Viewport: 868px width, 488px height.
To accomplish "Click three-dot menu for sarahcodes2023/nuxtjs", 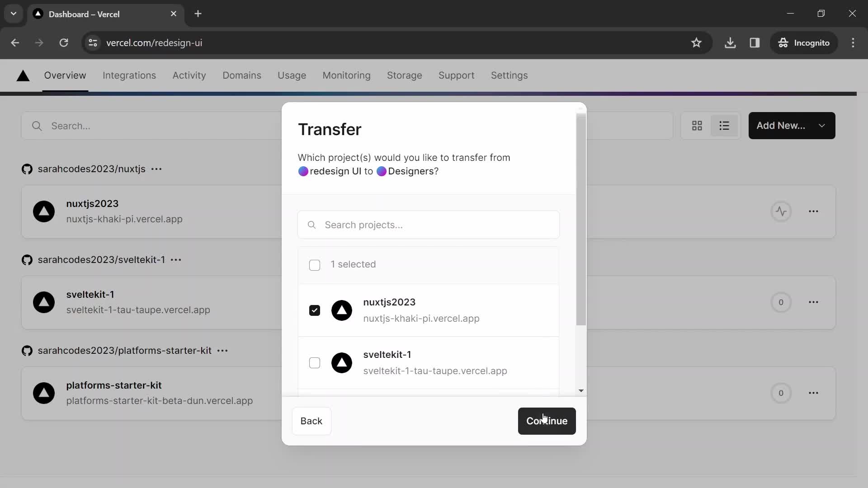I will coord(157,169).
